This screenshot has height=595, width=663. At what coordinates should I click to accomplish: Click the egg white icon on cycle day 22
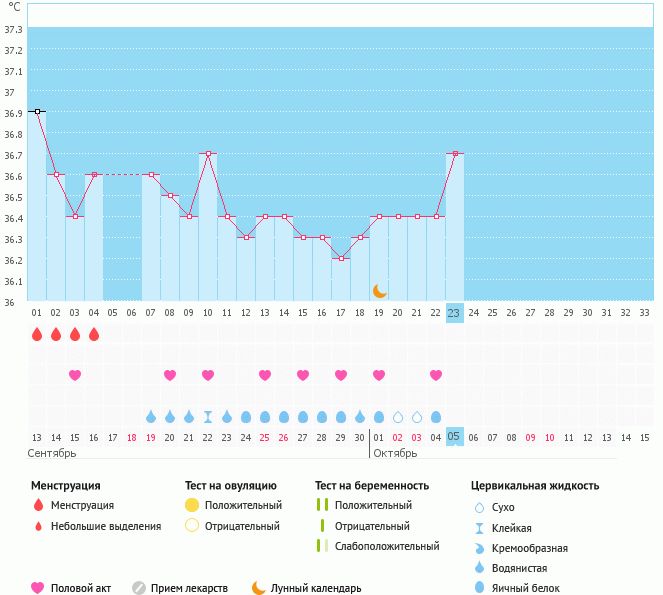point(436,417)
